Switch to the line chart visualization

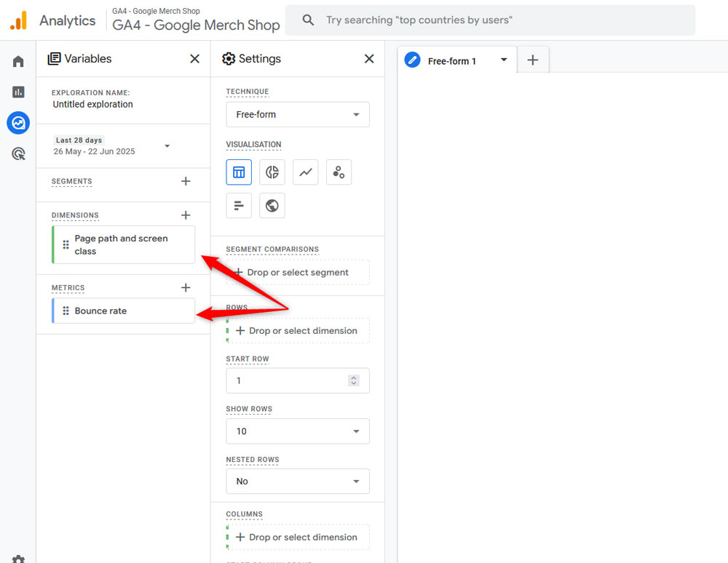point(305,172)
